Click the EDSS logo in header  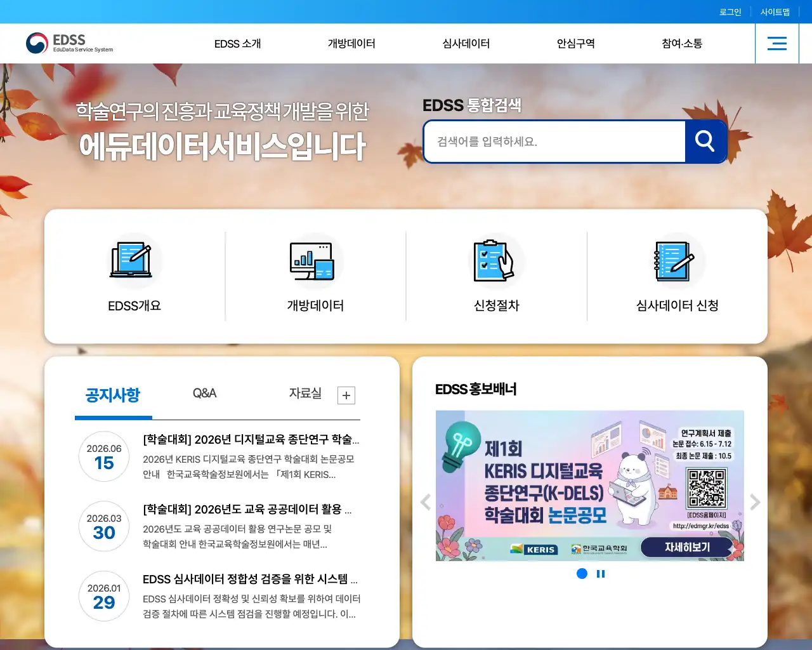click(x=69, y=43)
